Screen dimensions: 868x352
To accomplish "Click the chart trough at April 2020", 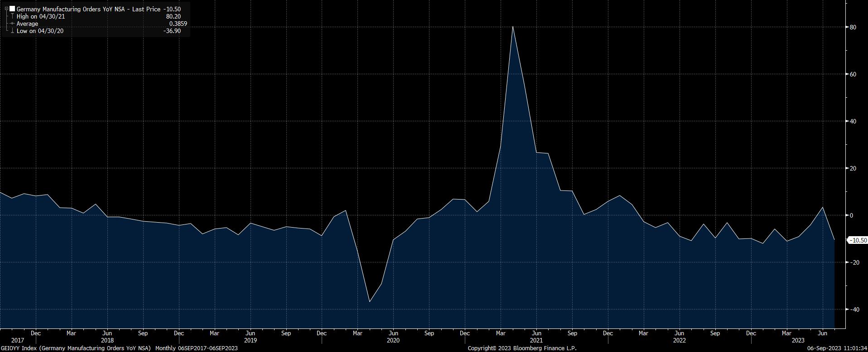I will pyautogui.click(x=370, y=302).
